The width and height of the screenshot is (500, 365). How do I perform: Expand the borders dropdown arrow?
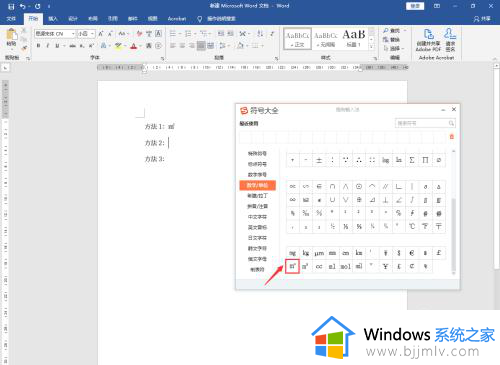[262, 46]
